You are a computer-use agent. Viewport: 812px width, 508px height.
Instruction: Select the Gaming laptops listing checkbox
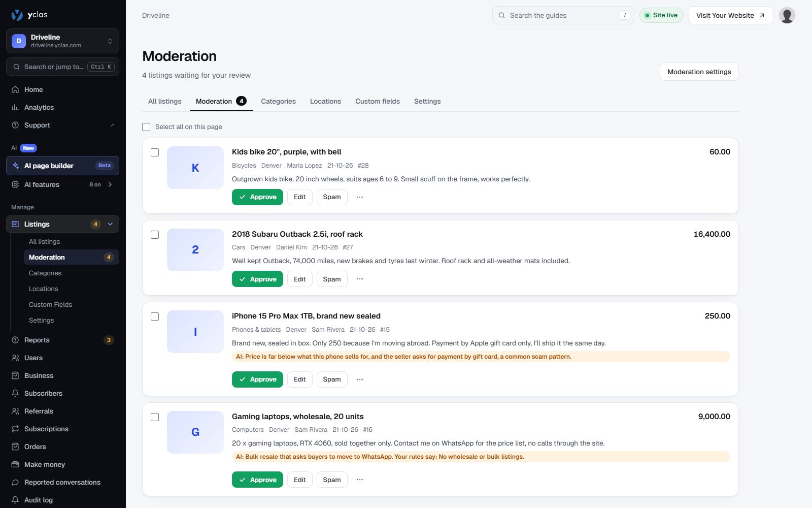(x=155, y=417)
